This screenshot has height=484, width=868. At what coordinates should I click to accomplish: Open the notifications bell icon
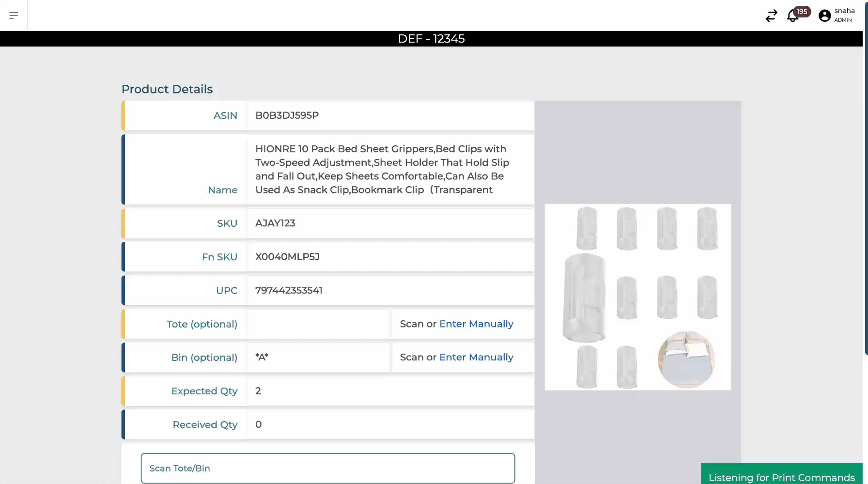pos(792,16)
